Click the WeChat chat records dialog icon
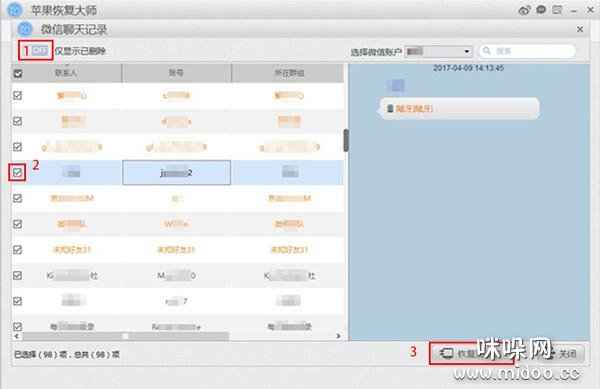The image size is (600, 389). pyautogui.click(x=25, y=29)
